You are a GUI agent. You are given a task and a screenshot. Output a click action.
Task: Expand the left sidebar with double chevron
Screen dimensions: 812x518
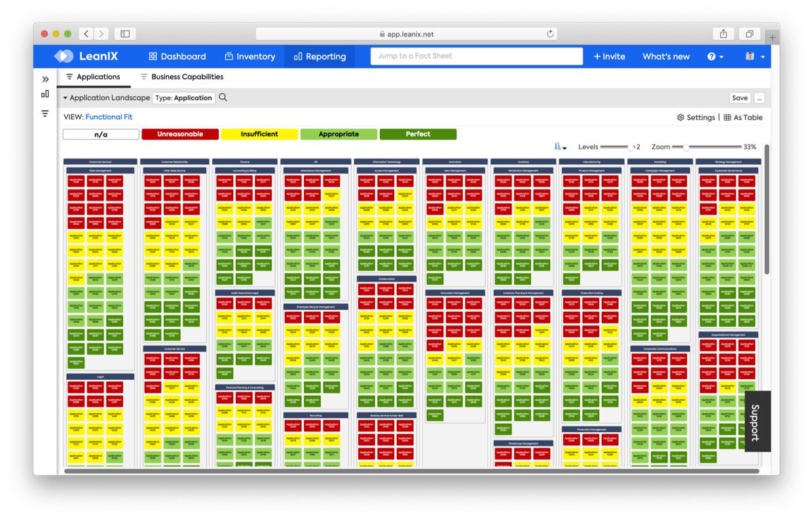45,79
